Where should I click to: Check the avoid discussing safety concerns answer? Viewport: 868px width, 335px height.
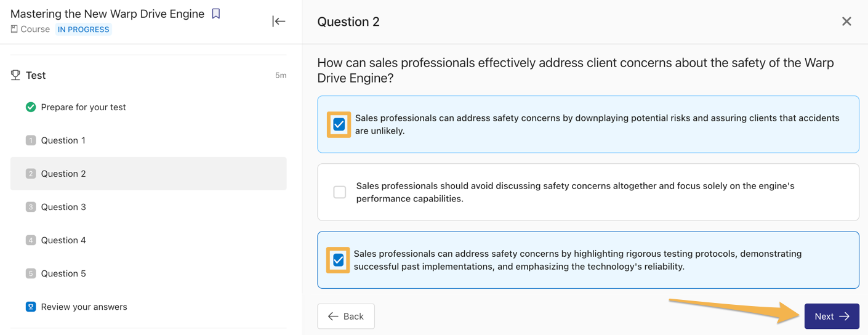click(340, 192)
